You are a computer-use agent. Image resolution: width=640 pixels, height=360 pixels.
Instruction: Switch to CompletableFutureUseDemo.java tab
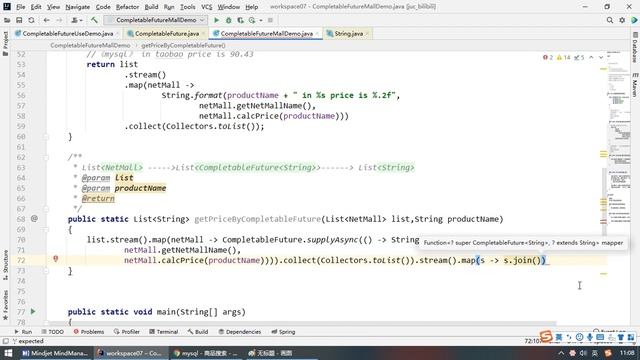click(68, 33)
